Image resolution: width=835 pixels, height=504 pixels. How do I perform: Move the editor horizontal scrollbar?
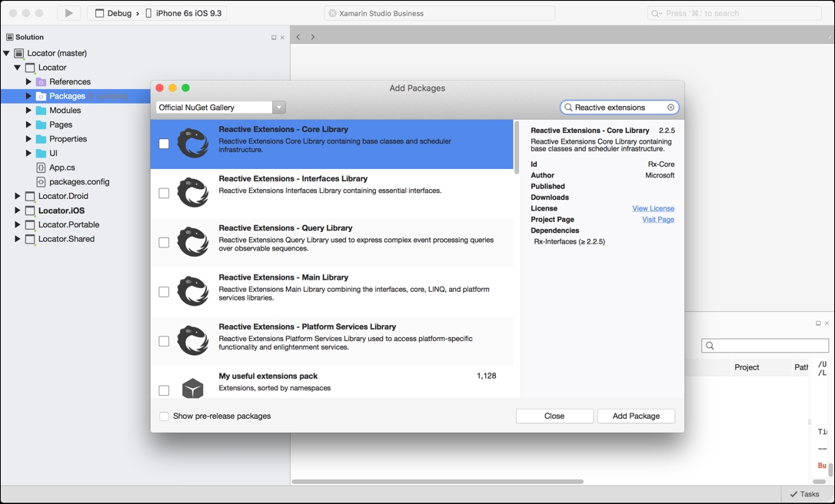click(437, 482)
